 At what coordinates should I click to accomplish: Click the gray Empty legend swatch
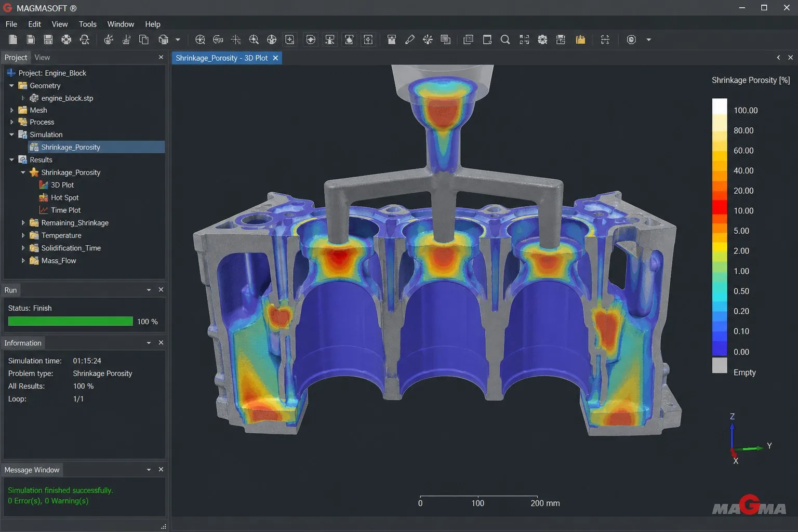(720, 365)
